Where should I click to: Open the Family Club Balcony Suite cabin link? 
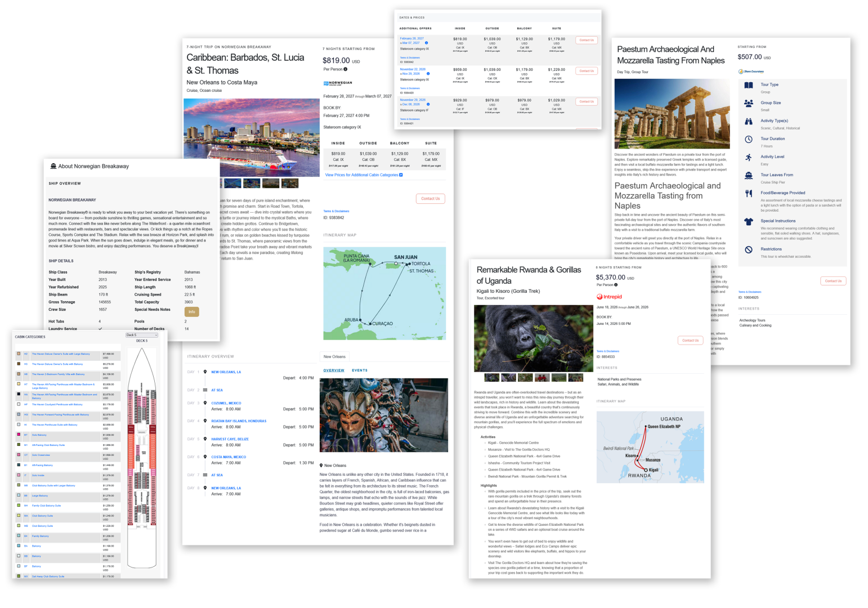46,506
